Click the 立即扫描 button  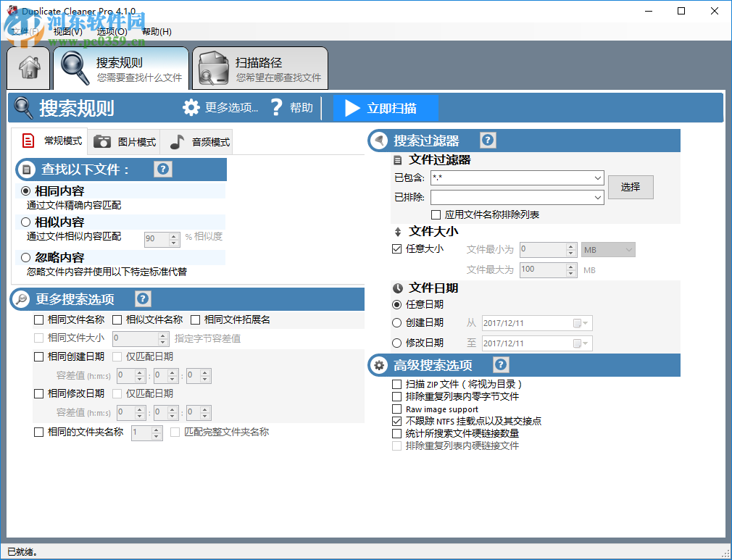point(386,106)
